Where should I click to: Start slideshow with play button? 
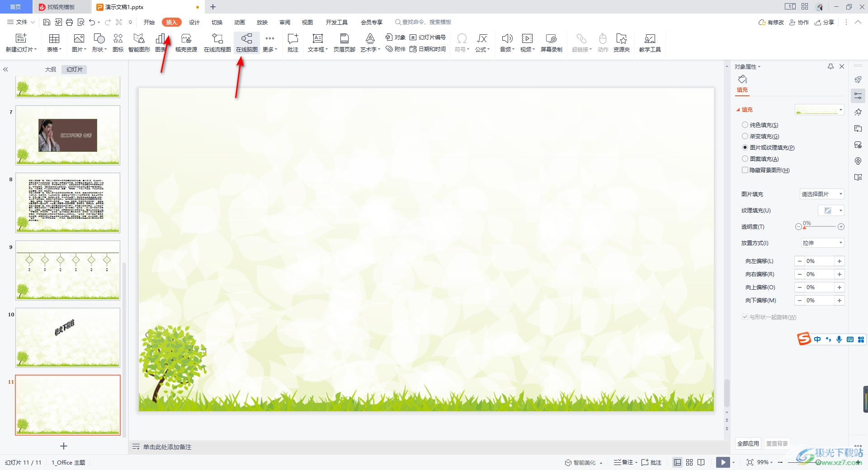tap(723, 462)
